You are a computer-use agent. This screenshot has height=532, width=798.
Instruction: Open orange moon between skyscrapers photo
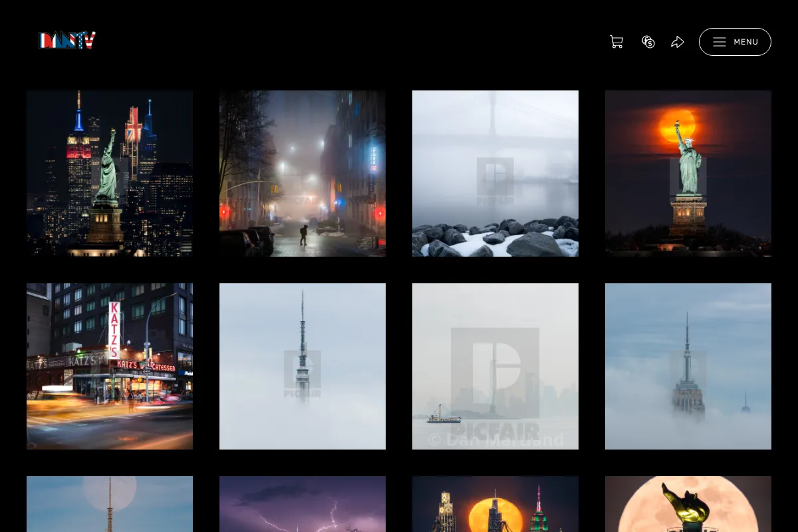tap(495, 504)
